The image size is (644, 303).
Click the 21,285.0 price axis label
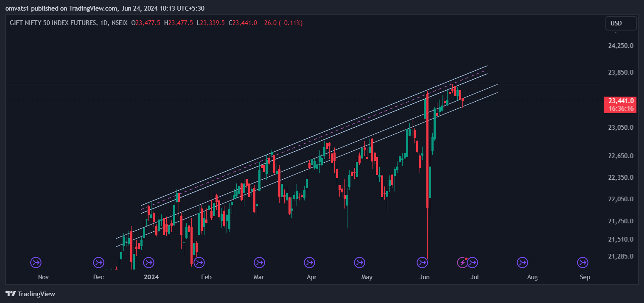(621, 256)
